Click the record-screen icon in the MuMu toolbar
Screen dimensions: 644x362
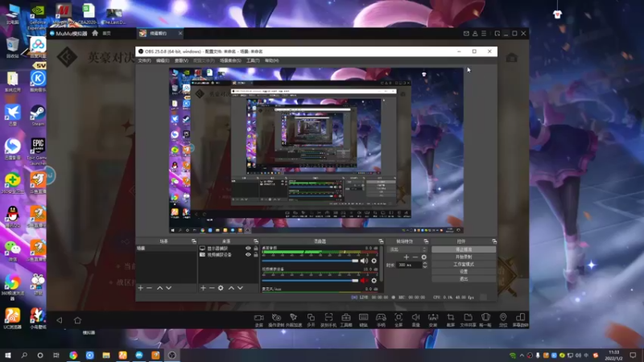tap(258, 318)
